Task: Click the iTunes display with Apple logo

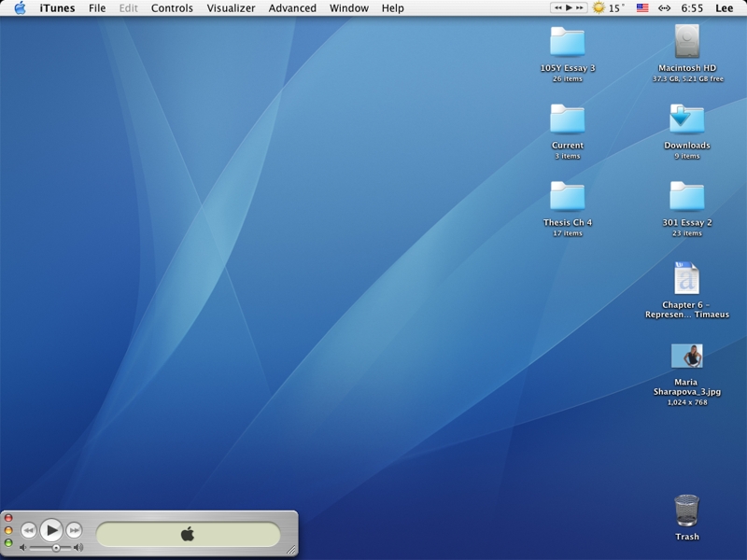Action: tap(188, 534)
